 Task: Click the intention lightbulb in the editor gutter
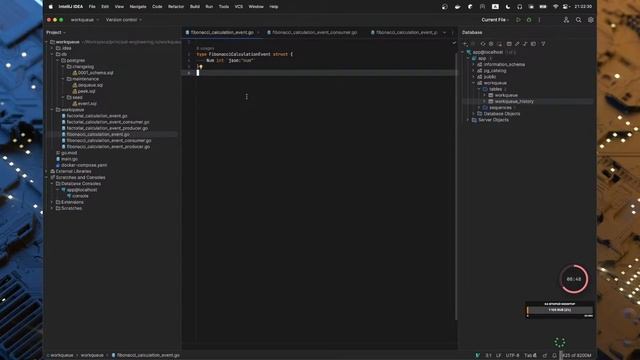200,67
